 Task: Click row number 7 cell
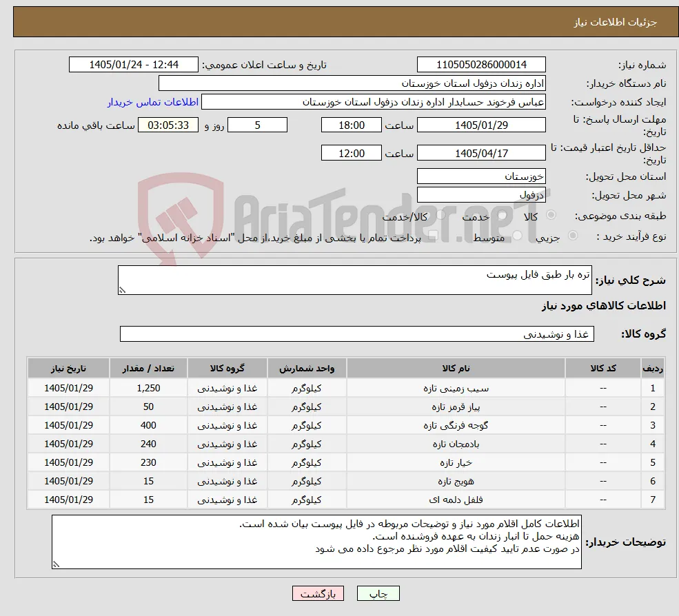(x=653, y=500)
